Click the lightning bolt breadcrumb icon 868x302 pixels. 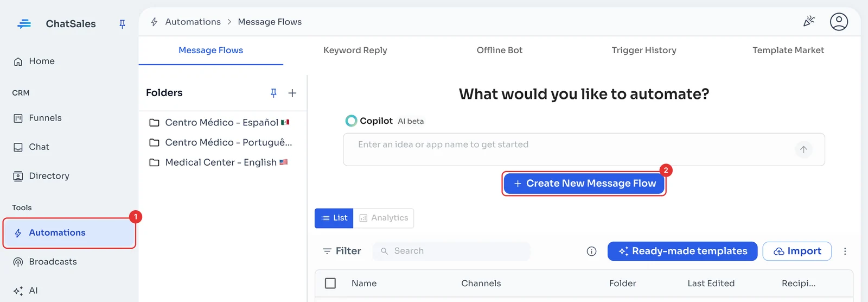[x=154, y=22]
